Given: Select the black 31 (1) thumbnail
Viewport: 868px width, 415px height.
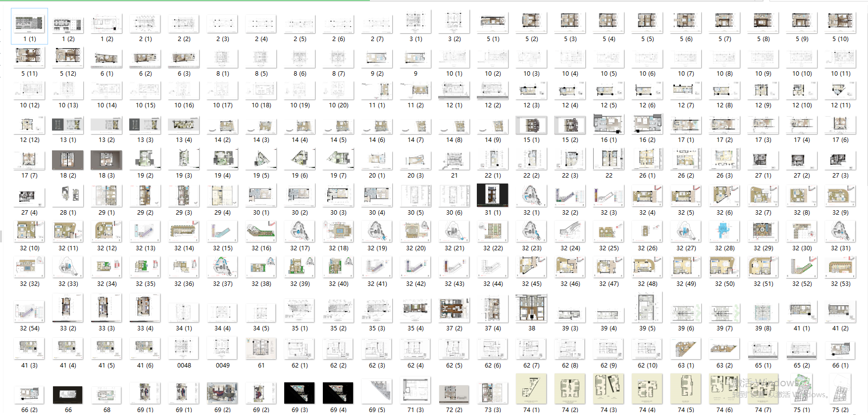Looking at the screenshot, I should (493, 195).
